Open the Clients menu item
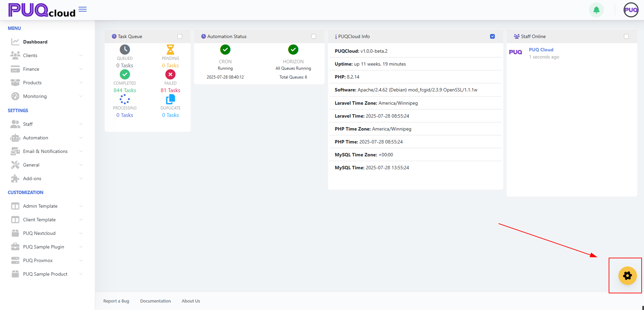 [x=47, y=55]
